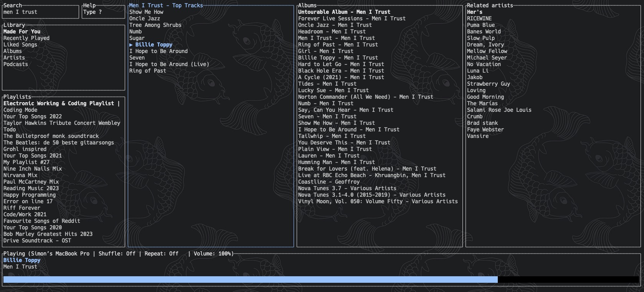Click artist 'Men I Trust' in the player bar
Image resolution: width=644 pixels, height=292 pixels.
pos(20,267)
